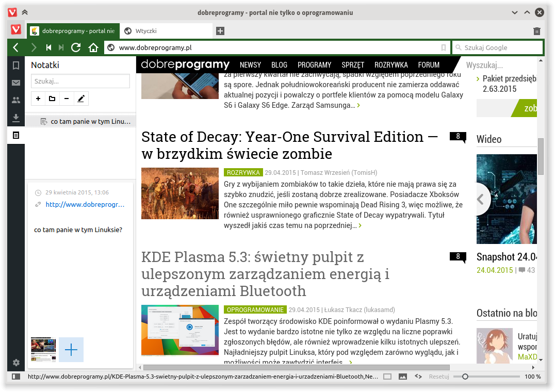Screen dimensions: 555x392
Task: Open the note's screenshot thumbnail
Action: pos(43,350)
